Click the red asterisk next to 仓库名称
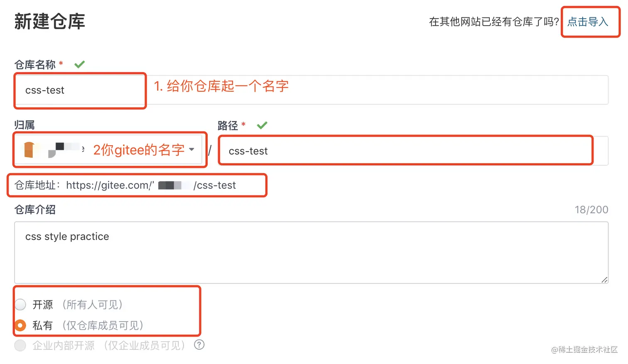 (61, 64)
